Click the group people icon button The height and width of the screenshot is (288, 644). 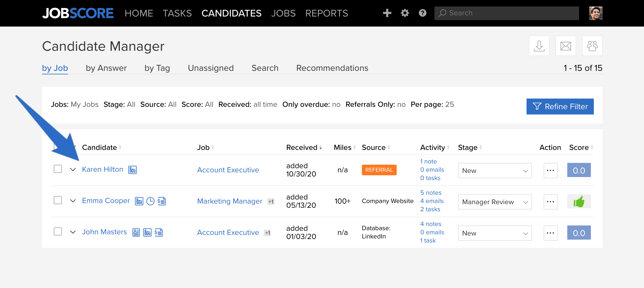(x=592, y=46)
